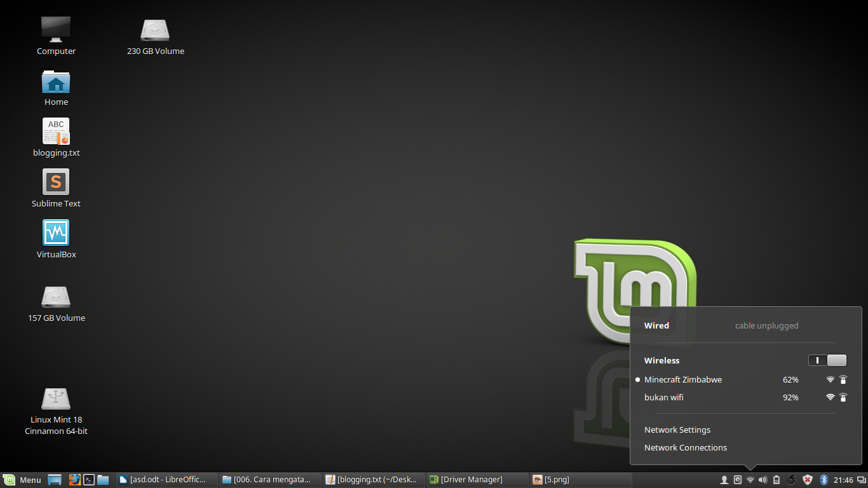Click the 92% signal strength value
868x488 pixels.
(790, 398)
